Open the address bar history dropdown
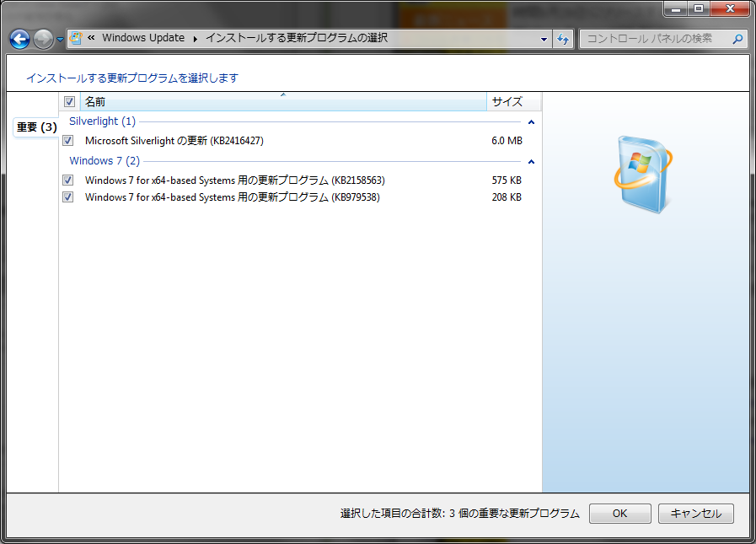The width and height of the screenshot is (756, 544). (544, 39)
